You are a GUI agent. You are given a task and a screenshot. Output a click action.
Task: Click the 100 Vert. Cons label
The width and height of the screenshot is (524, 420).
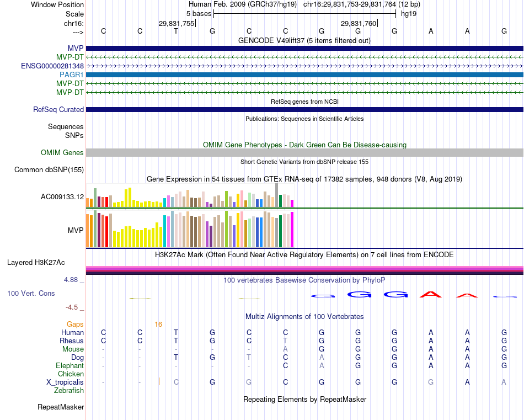[x=31, y=293]
